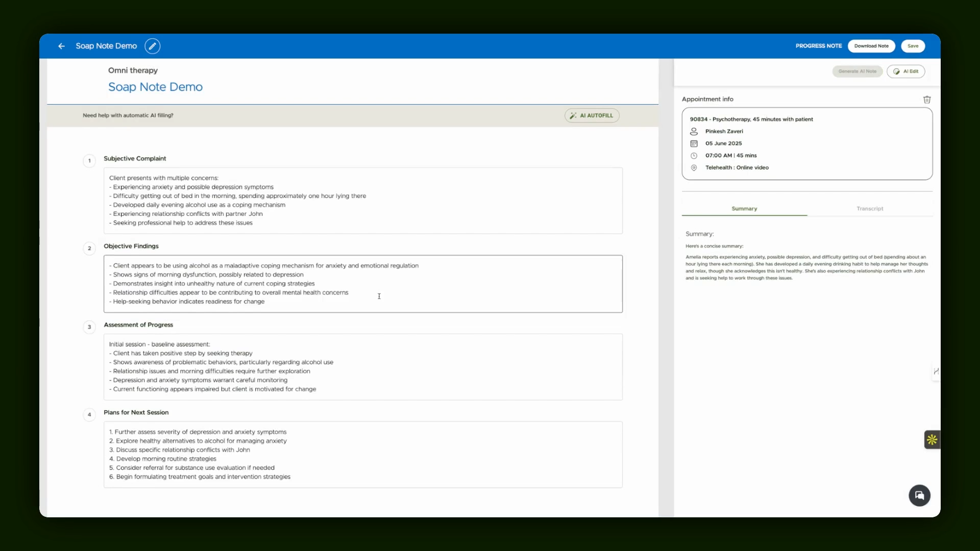Collapse the side panel arrow

point(936,371)
